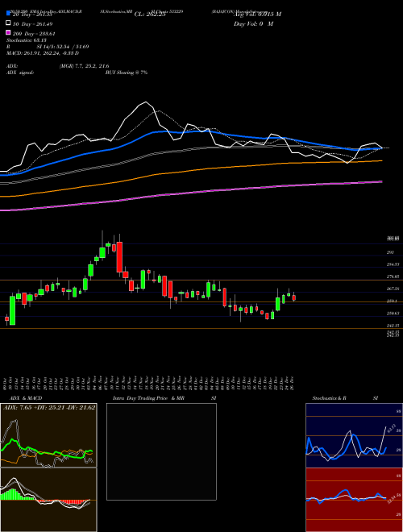Open the MACD histogram panel
The width and height of the screenshot is (403, 532).
coord(48,500)
